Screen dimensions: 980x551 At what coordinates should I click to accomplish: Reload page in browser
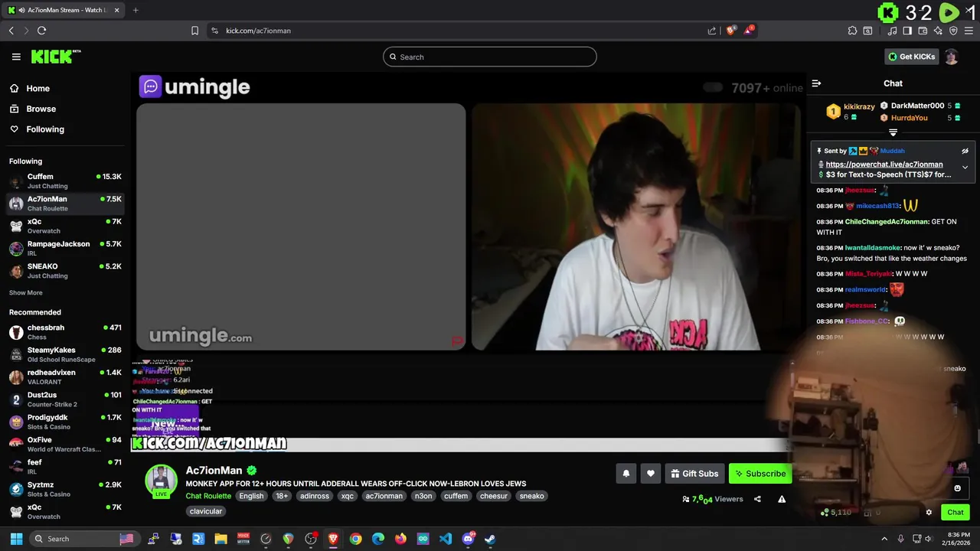(41, 31)
